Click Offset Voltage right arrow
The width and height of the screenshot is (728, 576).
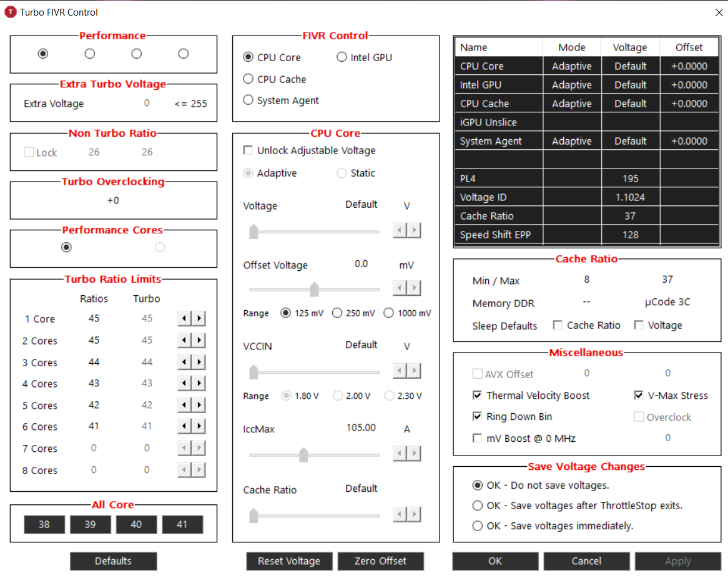click(414, 288)
